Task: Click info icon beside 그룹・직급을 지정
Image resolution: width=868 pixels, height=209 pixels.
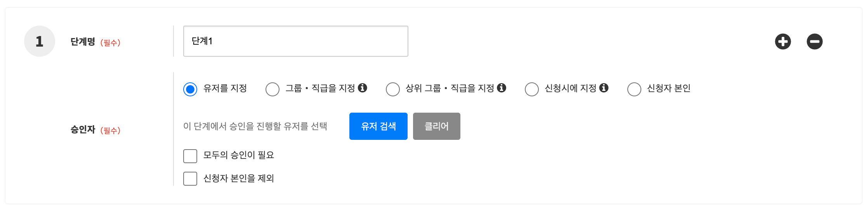Action: point(363,88)
